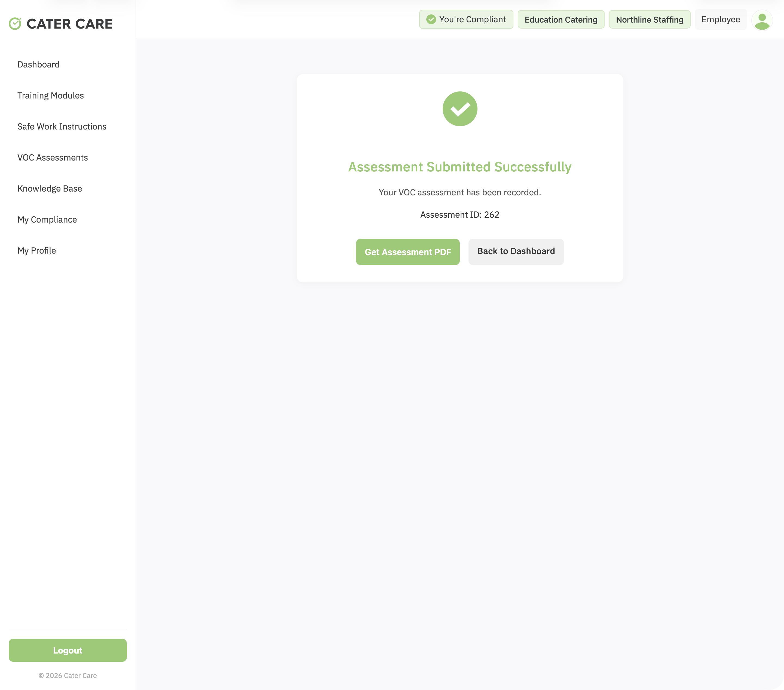Open the user profile avatar icon

click(x=762, y=20)
